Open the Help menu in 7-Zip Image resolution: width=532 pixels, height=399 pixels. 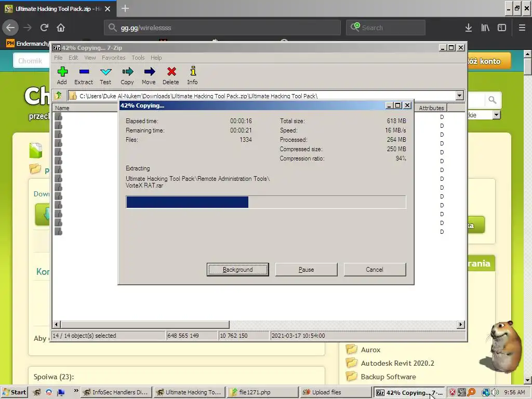(x=156, y=58)
